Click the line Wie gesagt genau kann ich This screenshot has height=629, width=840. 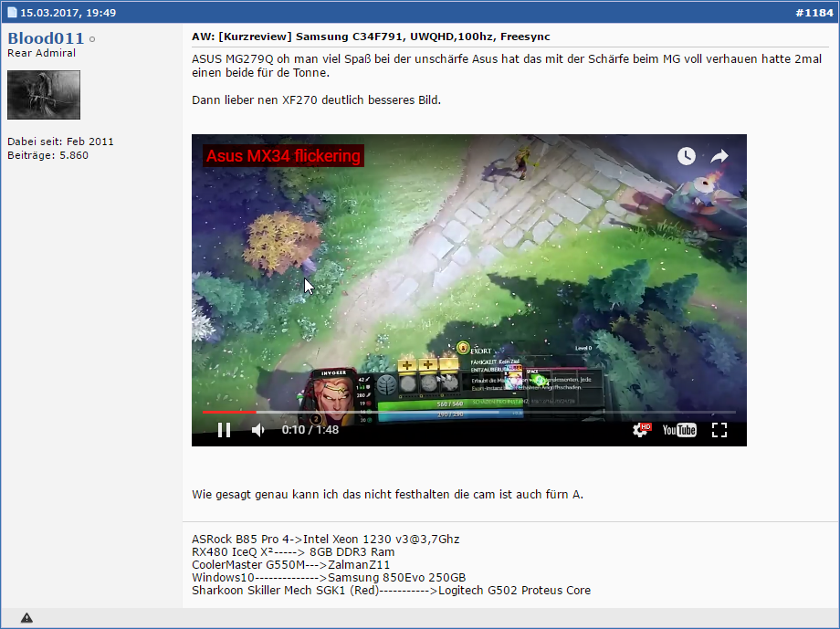click(387, 494)
